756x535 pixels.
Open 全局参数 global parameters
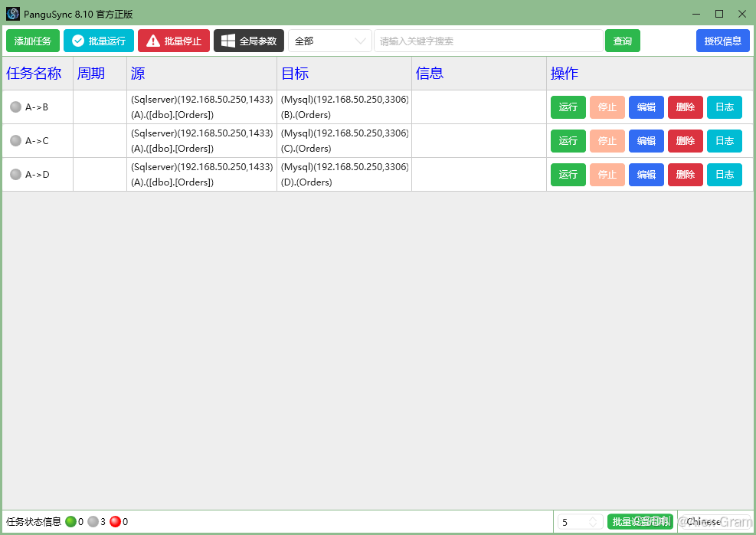[x=249, y=41]
